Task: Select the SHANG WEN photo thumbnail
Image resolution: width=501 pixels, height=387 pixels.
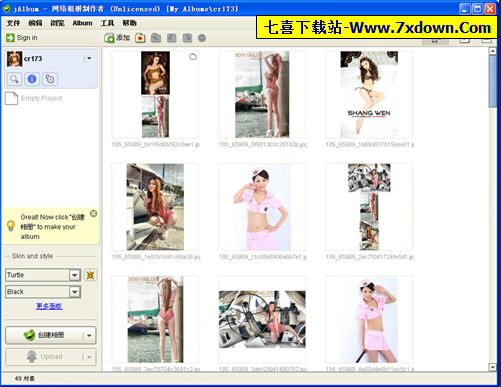Action: [x=369, y=94]
